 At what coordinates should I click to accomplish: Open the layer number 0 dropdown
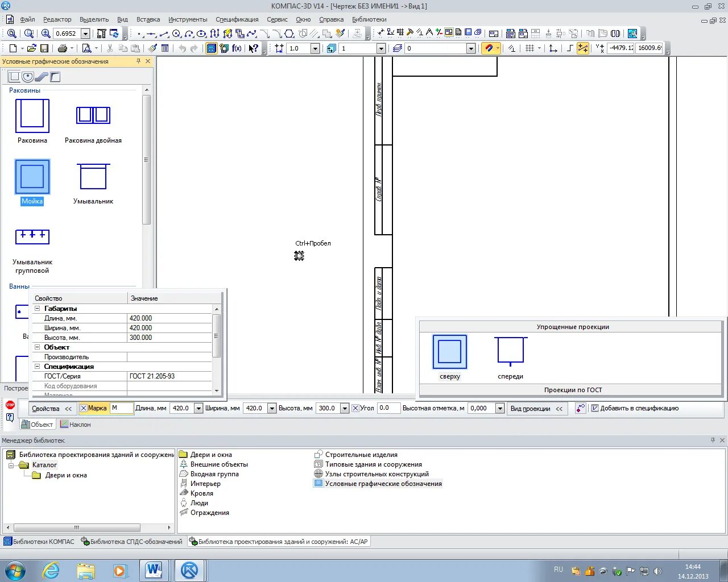tap(471, 48)
